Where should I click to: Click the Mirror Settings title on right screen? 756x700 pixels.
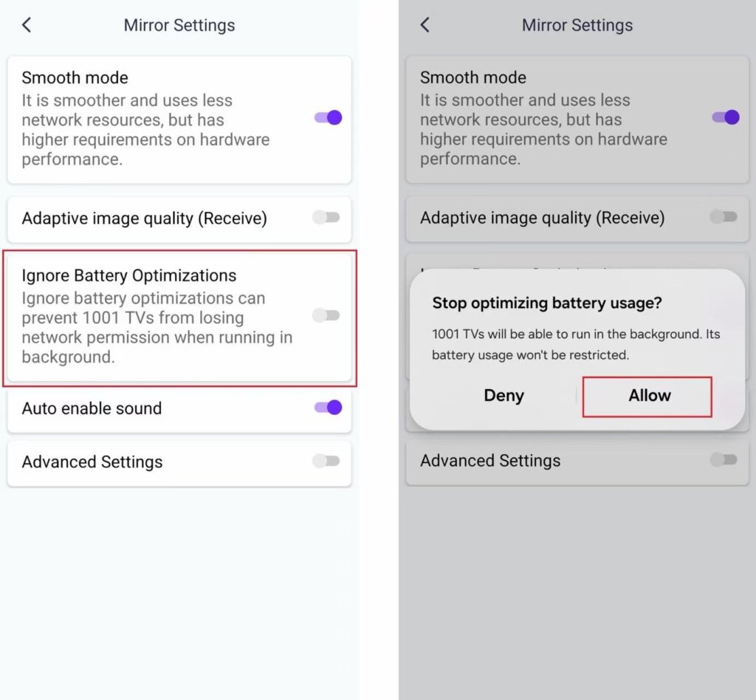tap(577, 25)
